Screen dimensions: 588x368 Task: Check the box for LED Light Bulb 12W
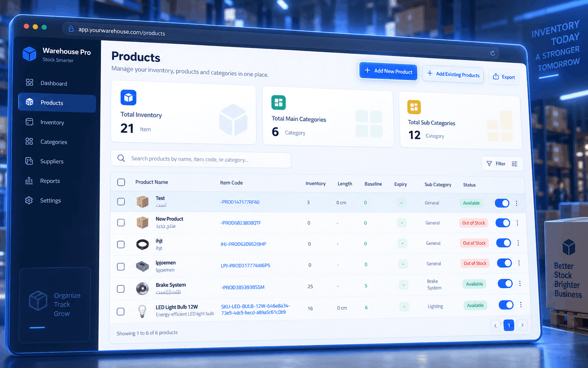click(x=120, y=312)
